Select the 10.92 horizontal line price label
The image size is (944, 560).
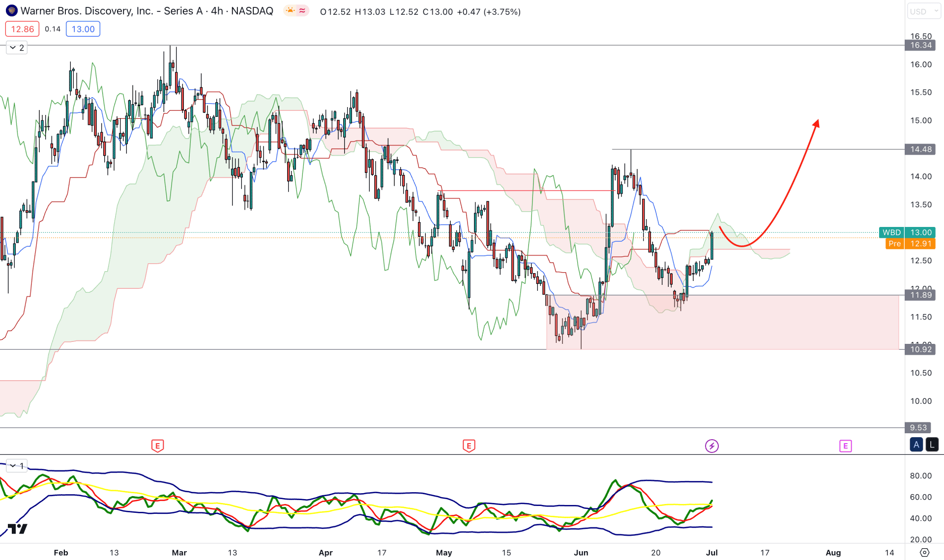point(920,349)
